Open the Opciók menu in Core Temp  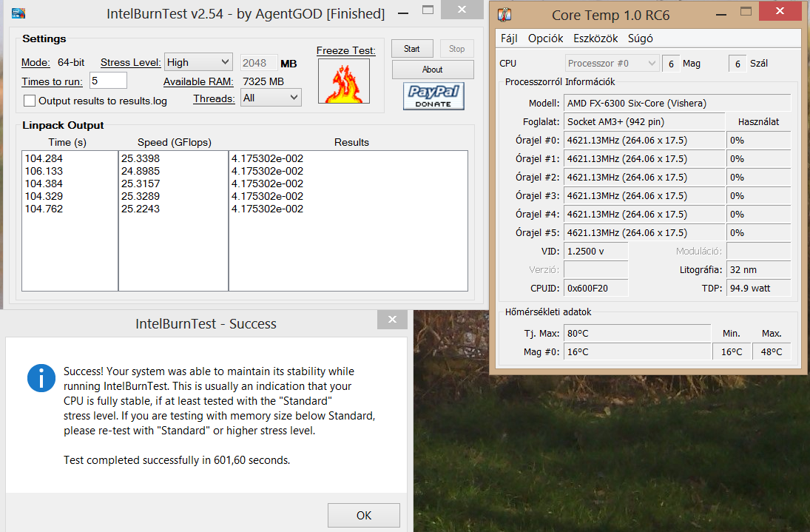[545, 38]
